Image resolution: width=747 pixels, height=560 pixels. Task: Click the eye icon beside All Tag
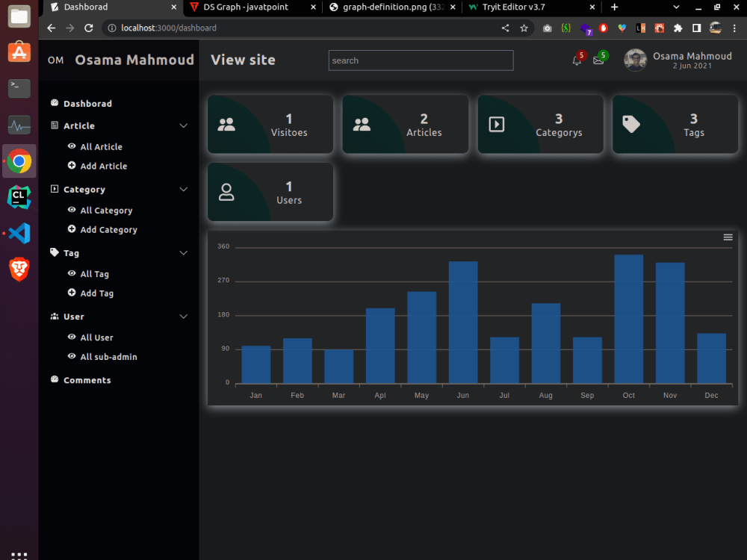coord(72,273)
